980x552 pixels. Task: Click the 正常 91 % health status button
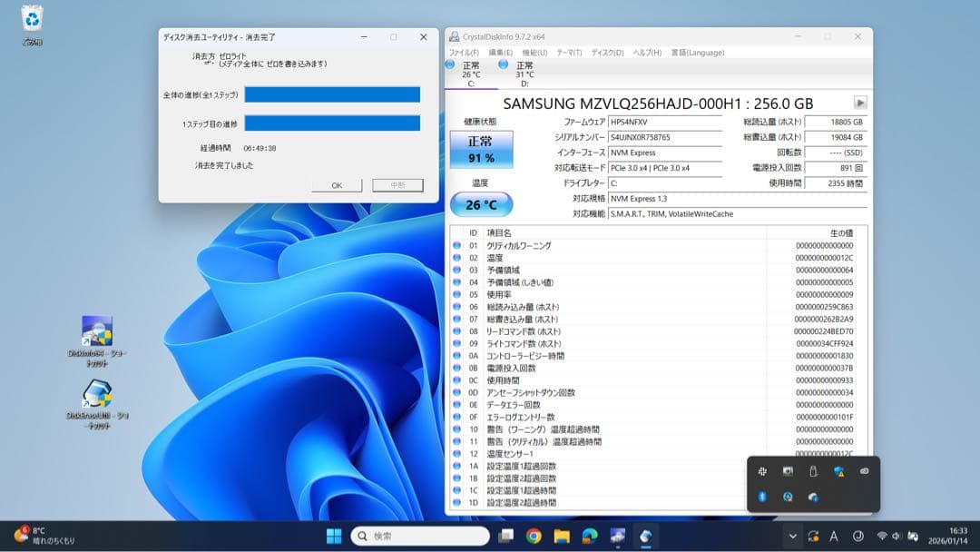click(x=481, y=150)
